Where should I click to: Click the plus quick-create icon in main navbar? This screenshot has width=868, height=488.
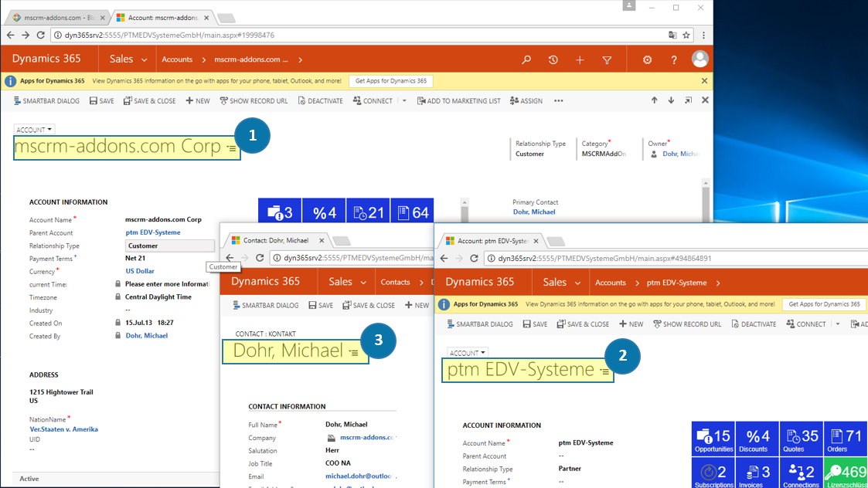[x=580, y=59]
